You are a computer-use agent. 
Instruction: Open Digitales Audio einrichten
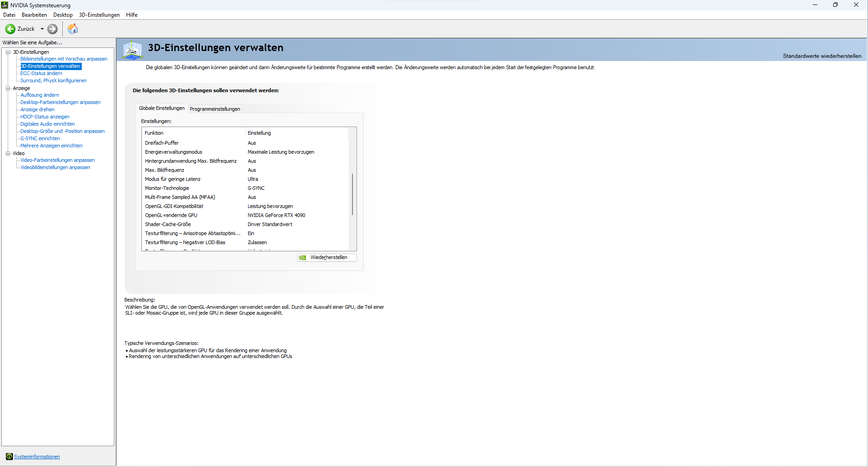point(47,124)
